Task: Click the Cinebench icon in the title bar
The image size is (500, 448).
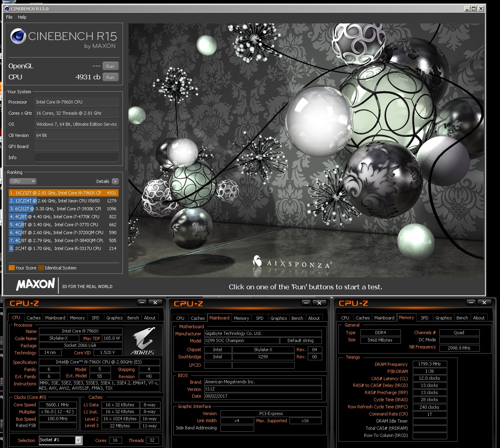Action: (x=7, y=8)
